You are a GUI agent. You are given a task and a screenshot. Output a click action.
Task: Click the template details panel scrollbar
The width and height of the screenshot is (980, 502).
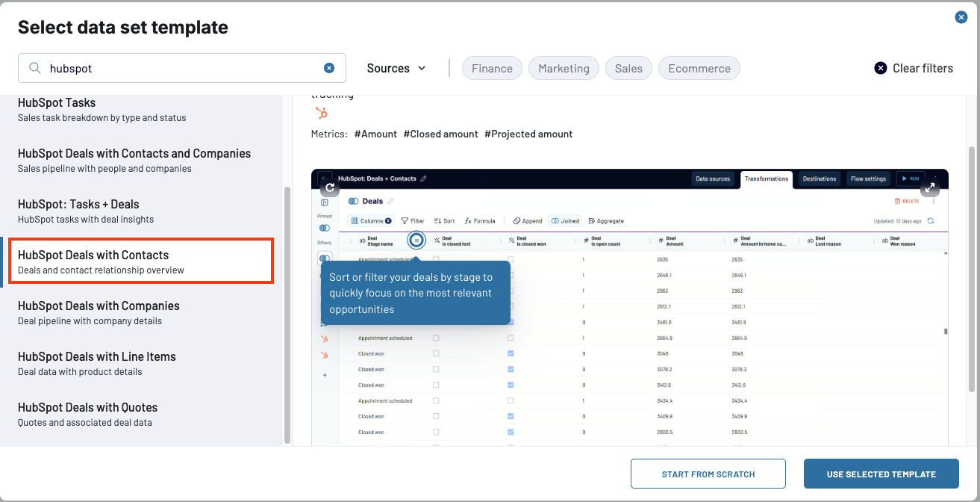[x=973, y=267]
